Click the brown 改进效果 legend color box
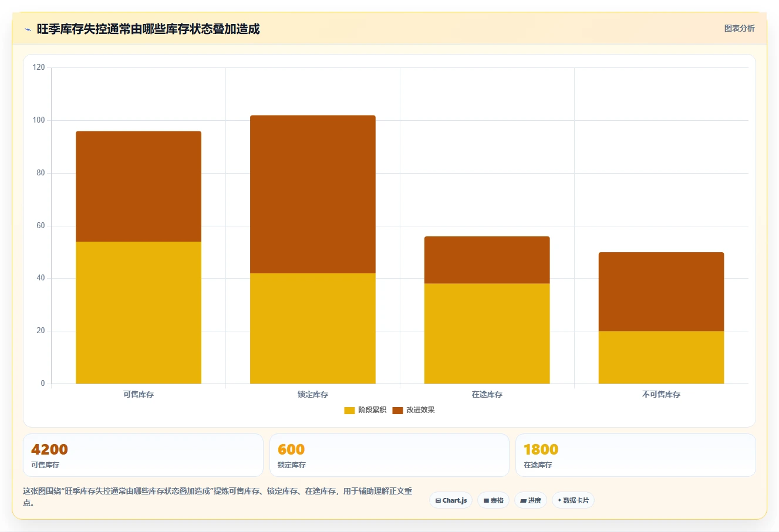Image resolution: width=779 pixels, height=532 pixels. tap(397, 410)
